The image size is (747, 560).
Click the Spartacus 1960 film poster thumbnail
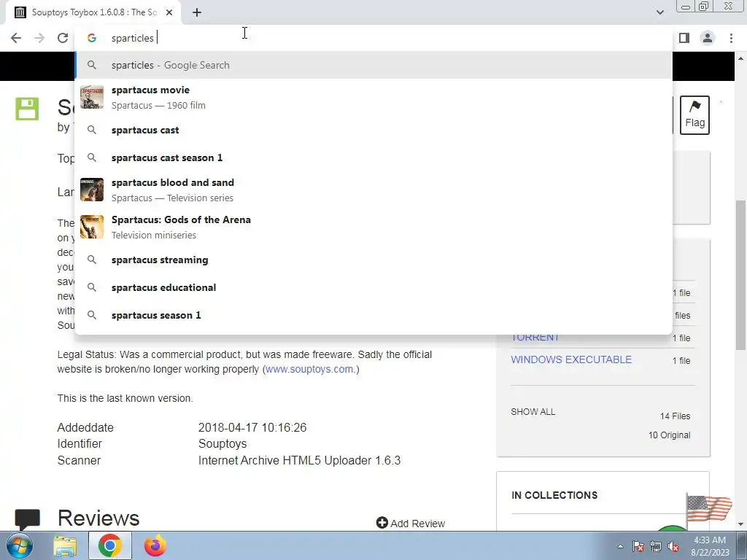pos(91,97)
